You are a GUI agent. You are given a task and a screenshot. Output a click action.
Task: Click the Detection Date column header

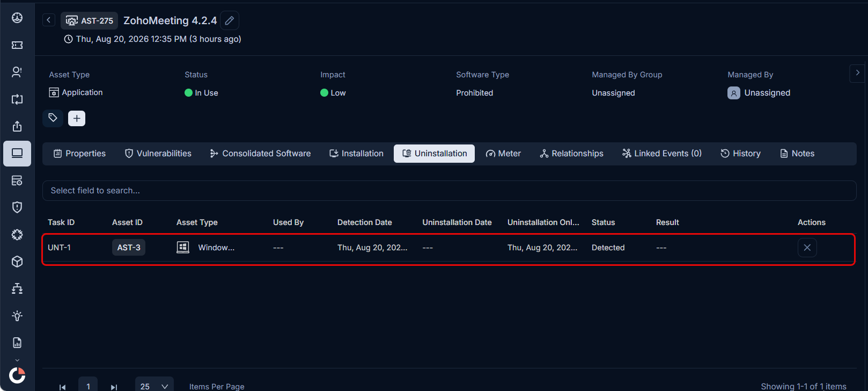[x=365, y=222]
